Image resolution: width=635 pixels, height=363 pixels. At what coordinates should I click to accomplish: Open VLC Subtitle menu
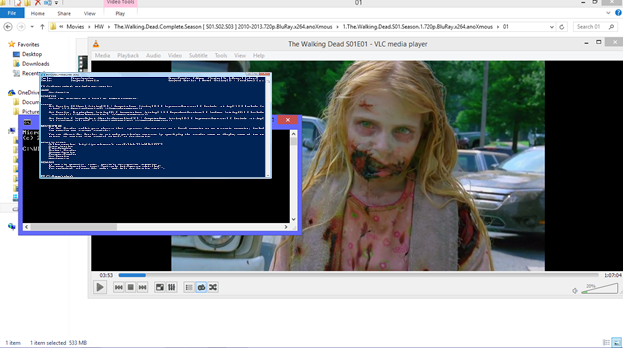click(x=198, y=56)
